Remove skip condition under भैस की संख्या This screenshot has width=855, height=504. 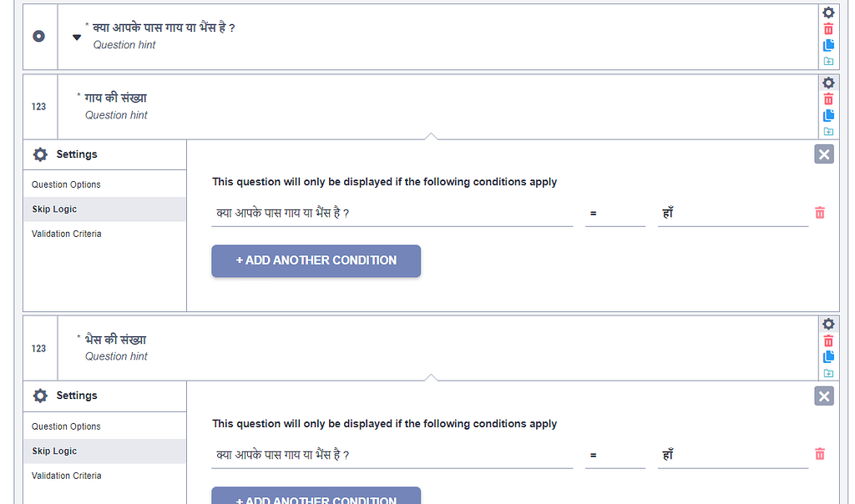coord(820,454)
